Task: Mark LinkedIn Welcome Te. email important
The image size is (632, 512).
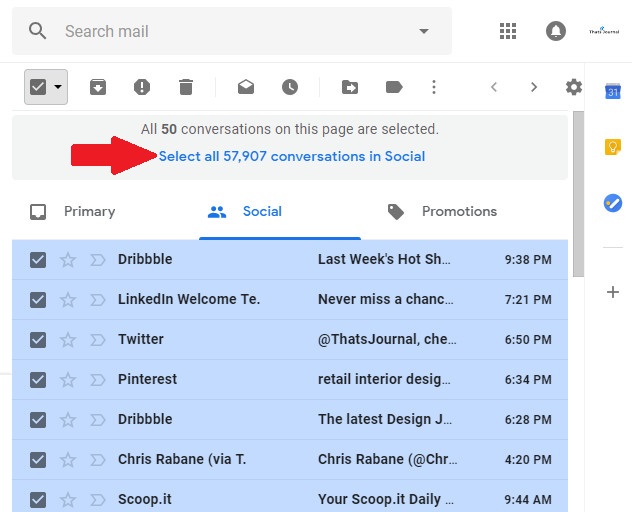Action: click(98, 300)
